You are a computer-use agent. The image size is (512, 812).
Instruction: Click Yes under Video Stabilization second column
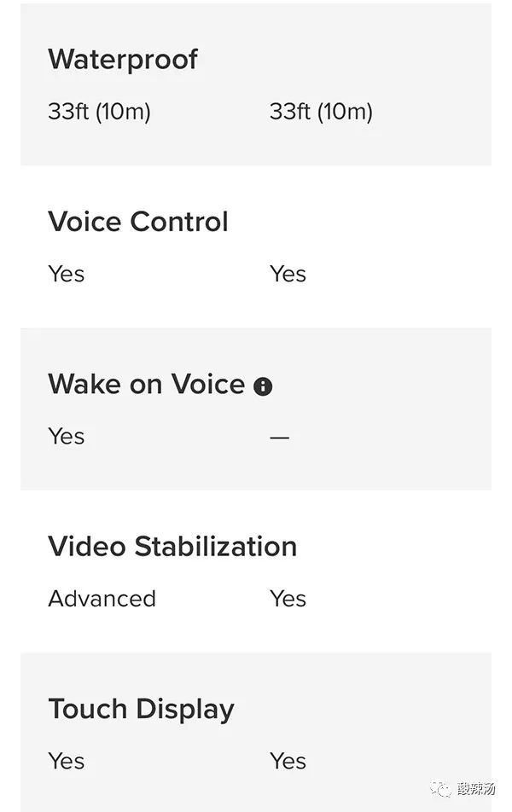point(288,599)
